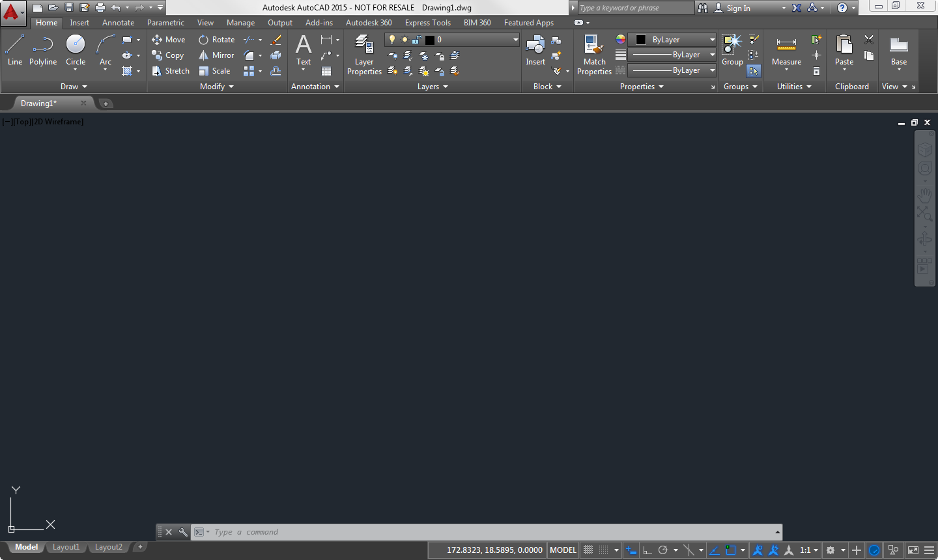Image resolution: width=938 pixels, height=560 pixels.
Task: Activate the Stretch command
Action: [170, 70]
